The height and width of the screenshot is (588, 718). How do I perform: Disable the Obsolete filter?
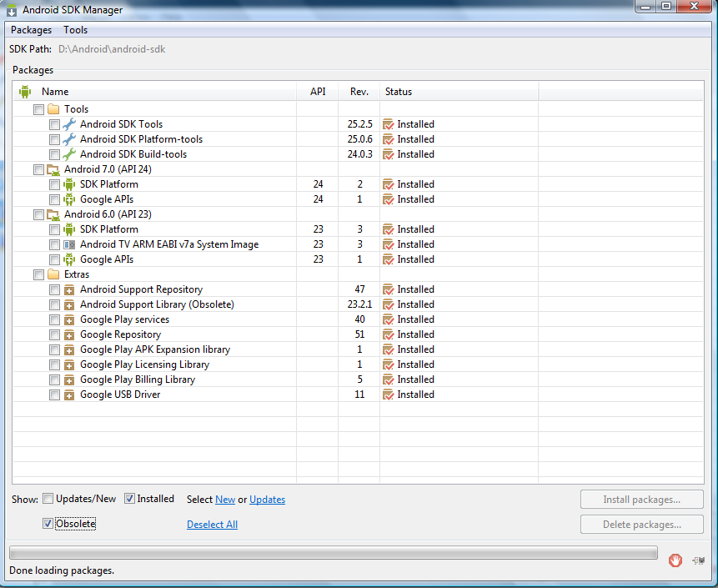tap(48, 523)
